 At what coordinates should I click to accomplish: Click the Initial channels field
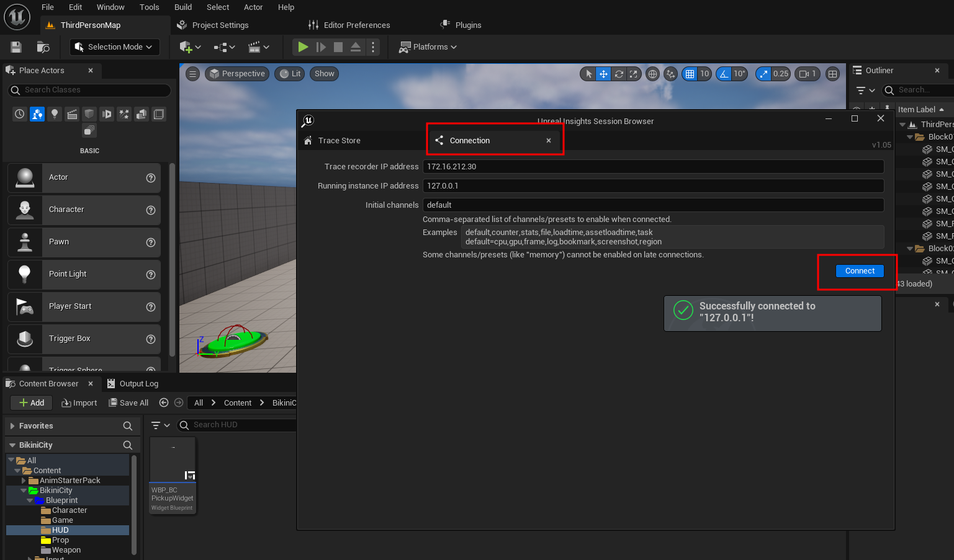click(653, 205)
